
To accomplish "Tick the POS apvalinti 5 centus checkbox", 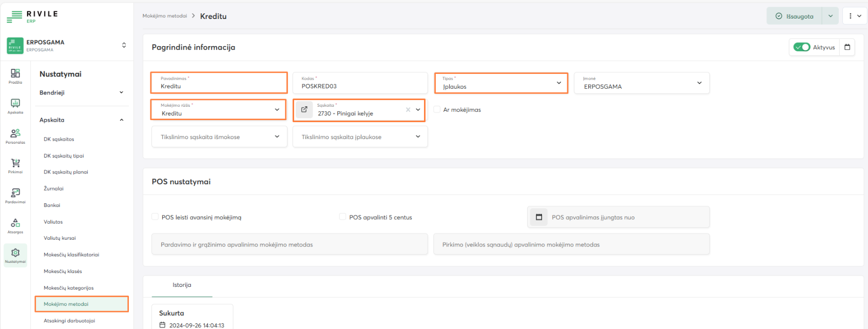I will click(342, 217).
